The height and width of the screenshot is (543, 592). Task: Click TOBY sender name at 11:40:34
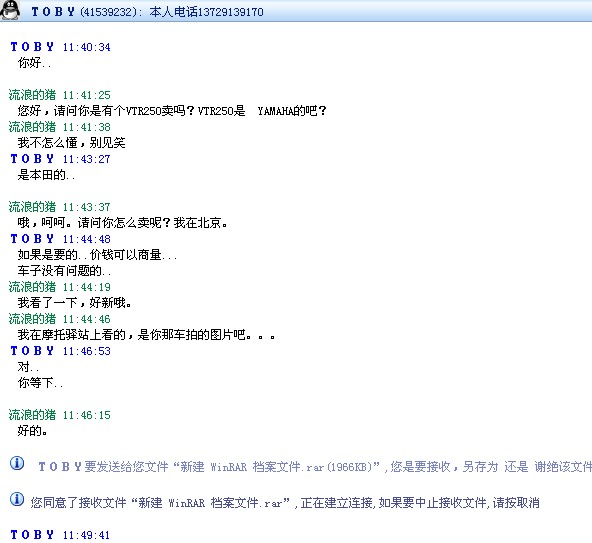[x=32, y=47]
